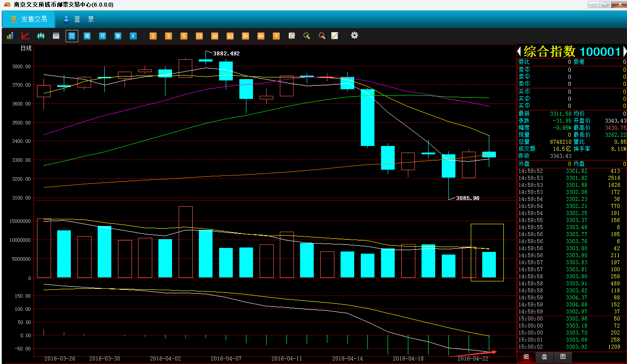Click the yellow highlighted last volume bar

[489, 264]
